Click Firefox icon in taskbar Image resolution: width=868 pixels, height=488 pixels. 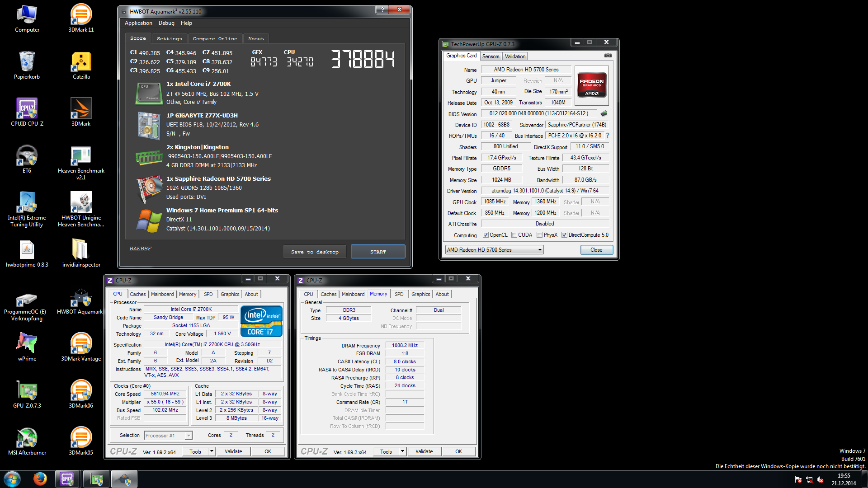click(40, 479)
